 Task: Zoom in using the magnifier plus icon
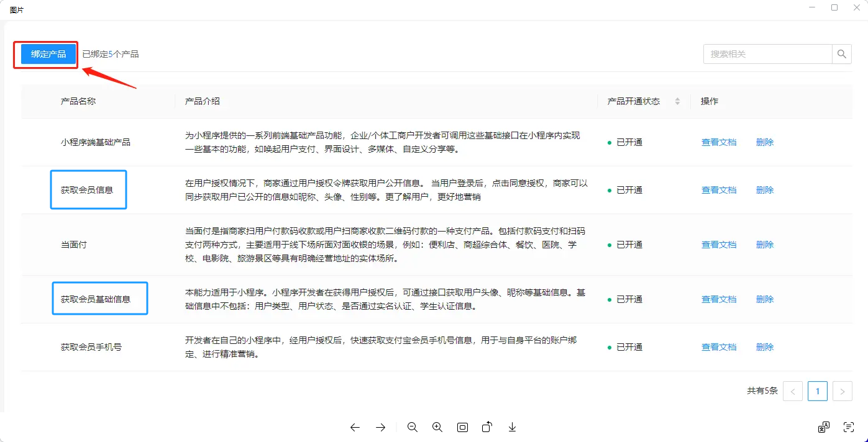coord(437,427)
